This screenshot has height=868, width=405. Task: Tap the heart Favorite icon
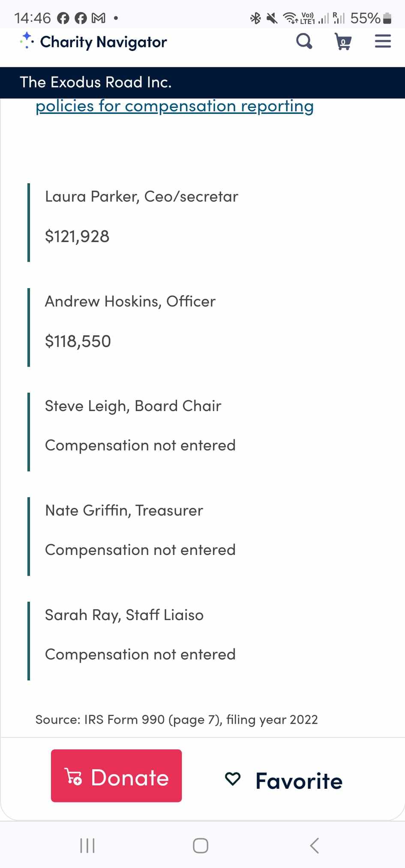[x=233, y=779]
